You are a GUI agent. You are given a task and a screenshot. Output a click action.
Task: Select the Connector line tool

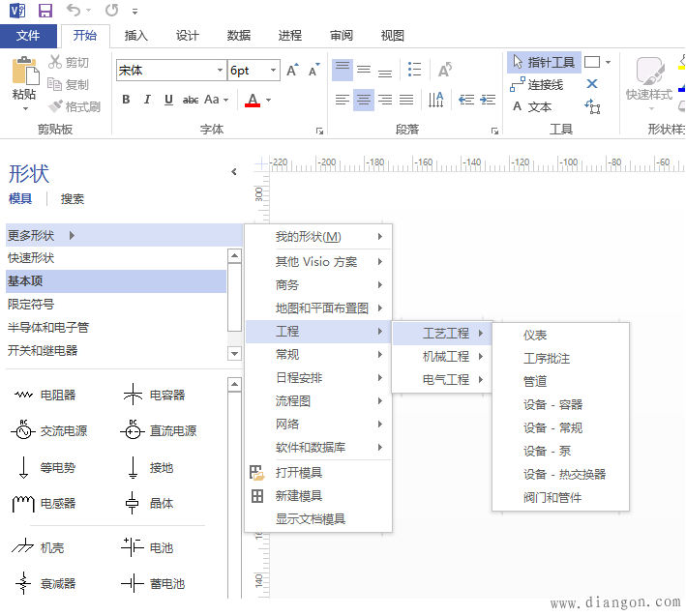pyautogui.click(x=537, y=84)
